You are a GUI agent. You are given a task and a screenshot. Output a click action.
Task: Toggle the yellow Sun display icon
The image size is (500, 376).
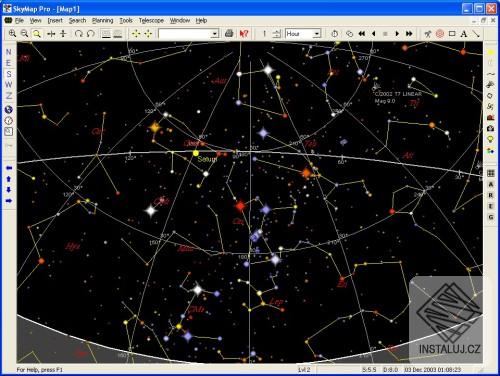(x=490, y=52)
